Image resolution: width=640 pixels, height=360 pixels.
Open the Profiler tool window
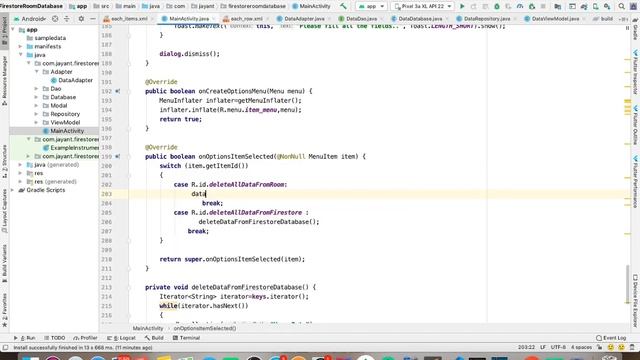(x=85, y=338)
